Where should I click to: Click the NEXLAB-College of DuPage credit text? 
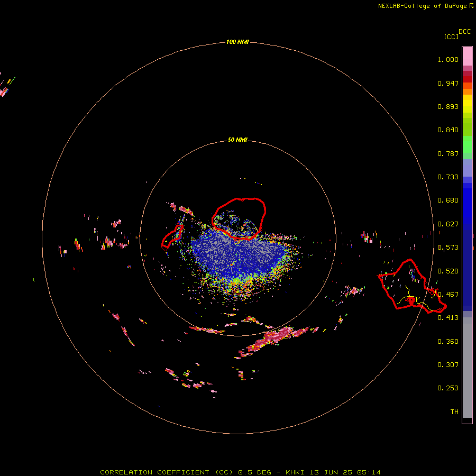pyautogui.click(x=425, y=6)
